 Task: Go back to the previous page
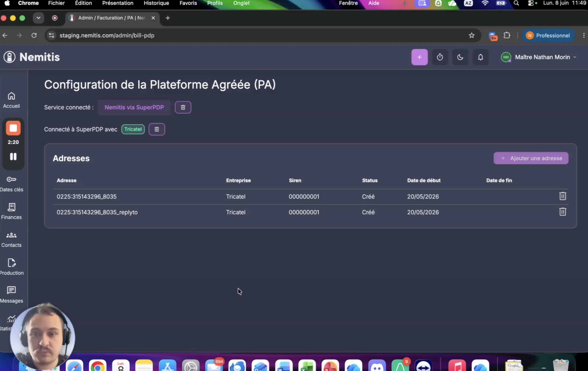point(5,36)
